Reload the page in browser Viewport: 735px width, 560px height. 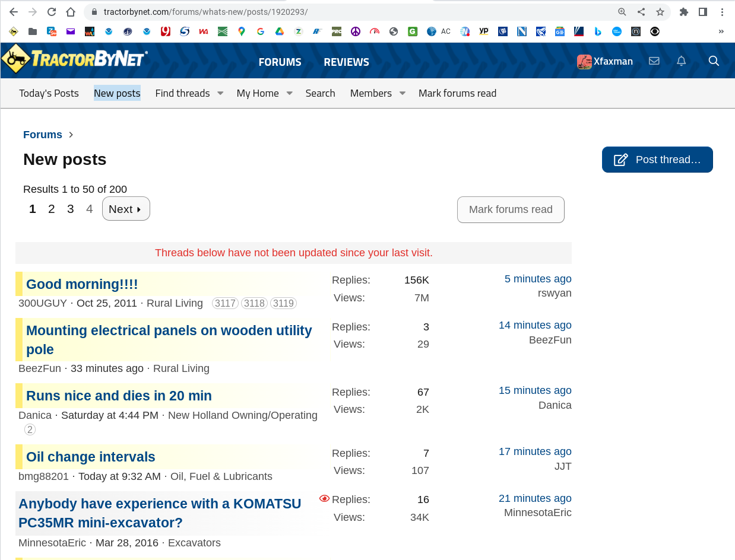tap(52, 12)
